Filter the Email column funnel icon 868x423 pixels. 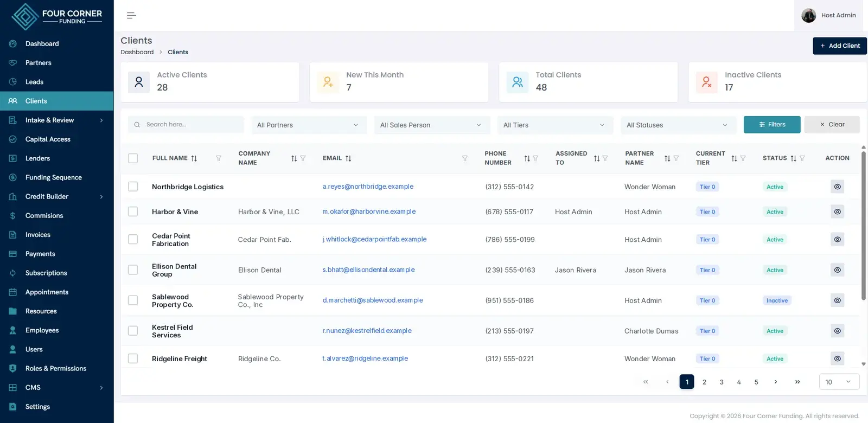coord(465,158)
